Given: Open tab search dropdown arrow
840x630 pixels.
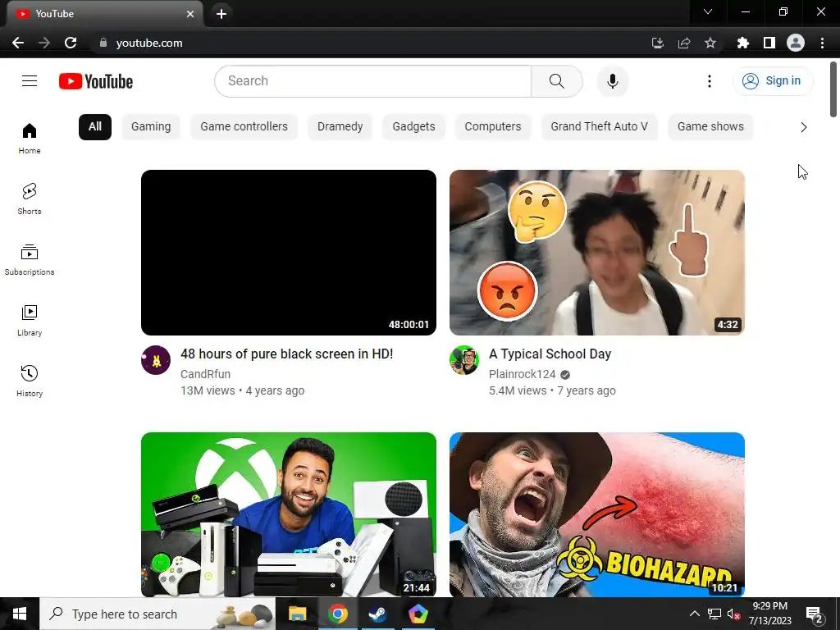Looking at the screenshot, I should tap(708, 11).
